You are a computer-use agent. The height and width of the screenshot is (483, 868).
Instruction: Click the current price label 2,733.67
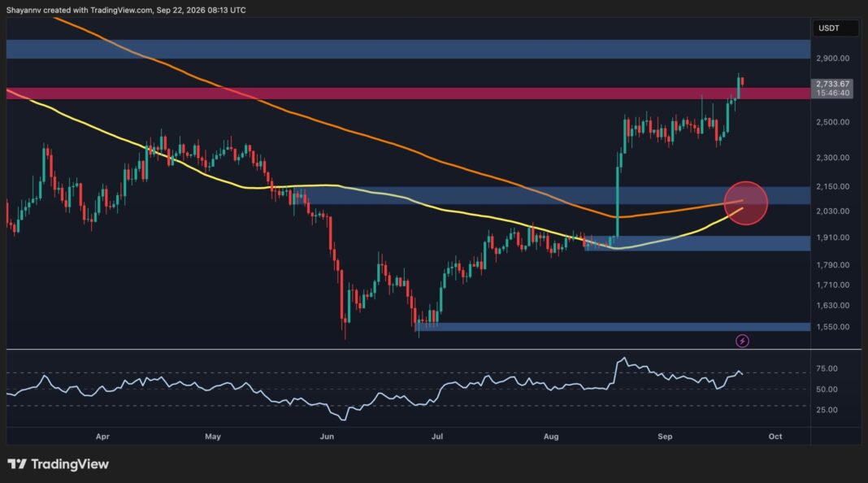coord(832,85)
